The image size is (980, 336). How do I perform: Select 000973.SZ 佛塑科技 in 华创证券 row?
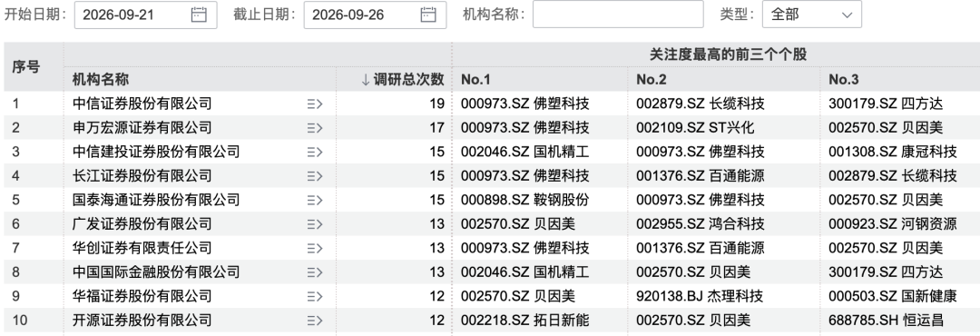click(x=525, y=249)
